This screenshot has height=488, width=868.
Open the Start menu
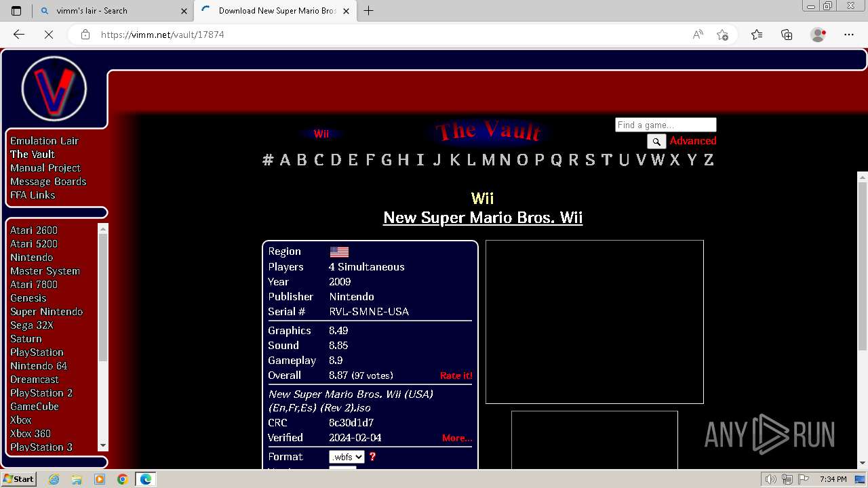(x=18, y=479)
